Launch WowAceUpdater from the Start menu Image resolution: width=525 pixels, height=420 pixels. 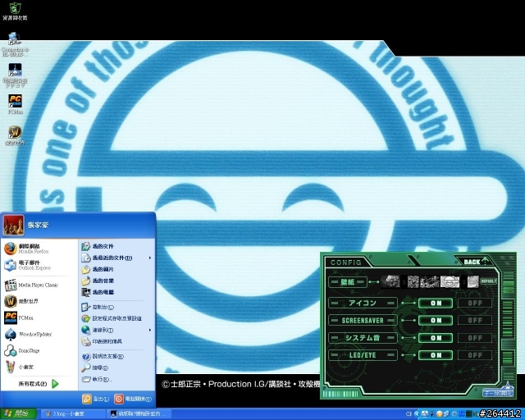tap(39, 334)
